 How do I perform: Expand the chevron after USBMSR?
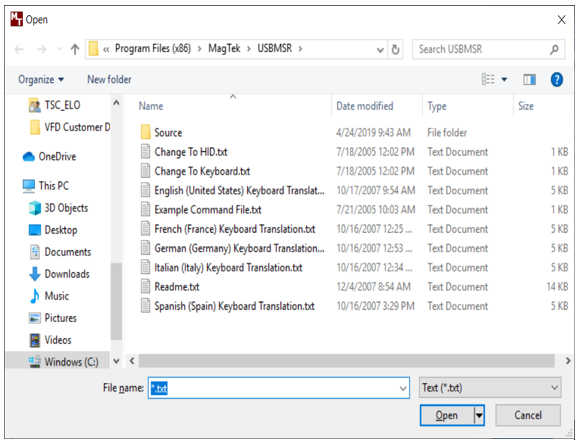coord(300,49)
